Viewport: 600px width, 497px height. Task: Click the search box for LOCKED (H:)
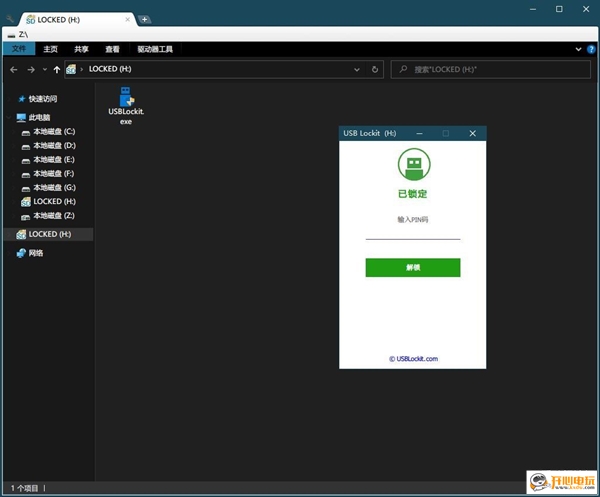[491, 70]
